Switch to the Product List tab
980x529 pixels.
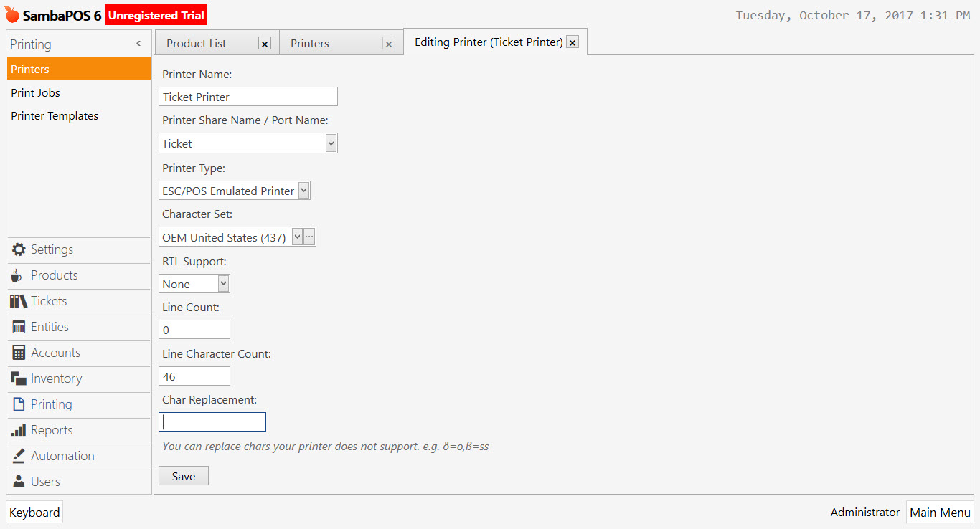coord(196,43)
